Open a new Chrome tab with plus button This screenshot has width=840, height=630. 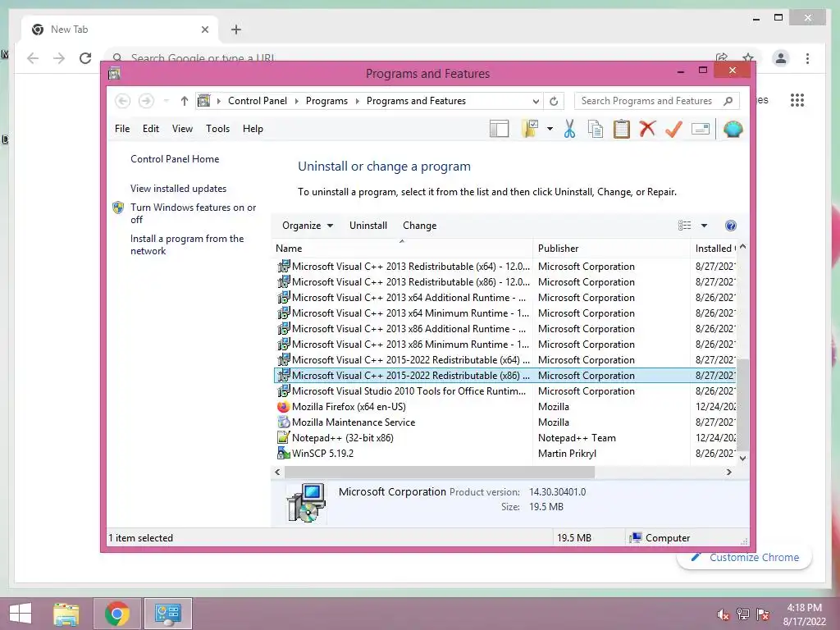pos(236,30)
